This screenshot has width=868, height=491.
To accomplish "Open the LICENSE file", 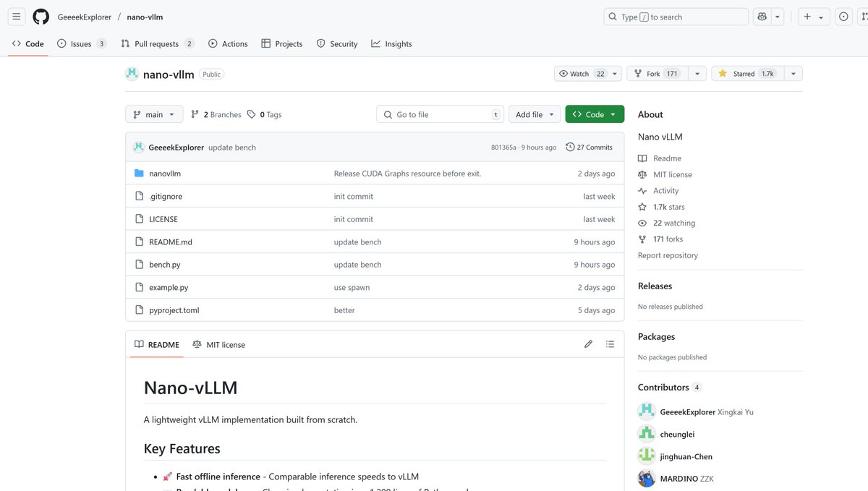I will (163, 219).
